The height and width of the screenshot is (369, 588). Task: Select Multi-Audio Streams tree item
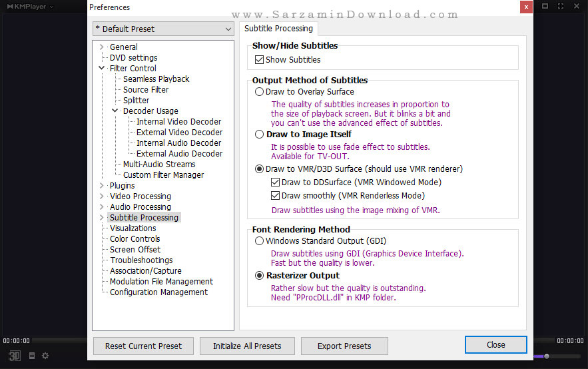159,165
